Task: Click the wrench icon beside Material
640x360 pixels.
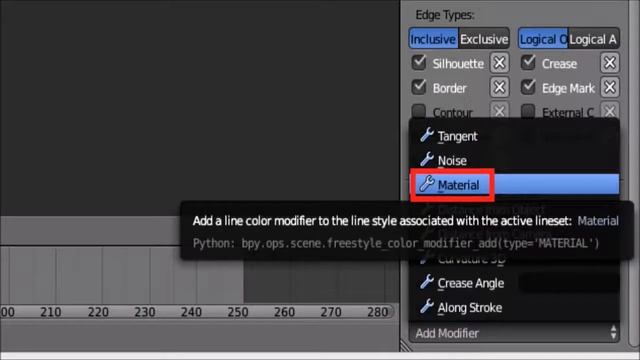Action: [x=427, y=184]
